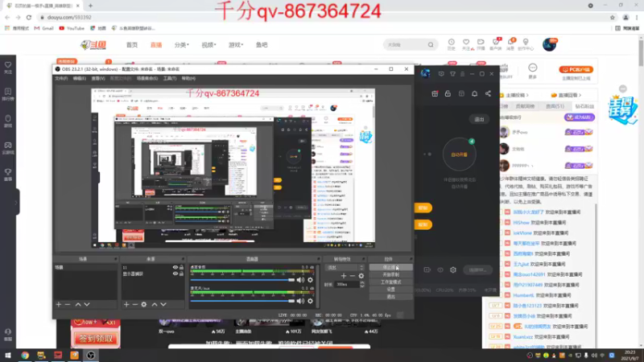Screen dimensions: 644x362
Task: Add a new scene in OBS Scenes panel
Action: pyautogui.click(x=58, y=305)
